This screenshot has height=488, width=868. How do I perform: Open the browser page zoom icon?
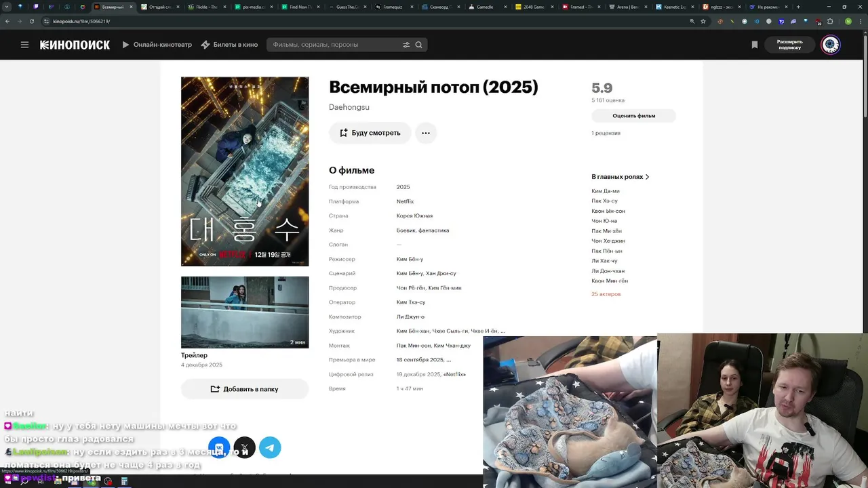click(692, 21)
